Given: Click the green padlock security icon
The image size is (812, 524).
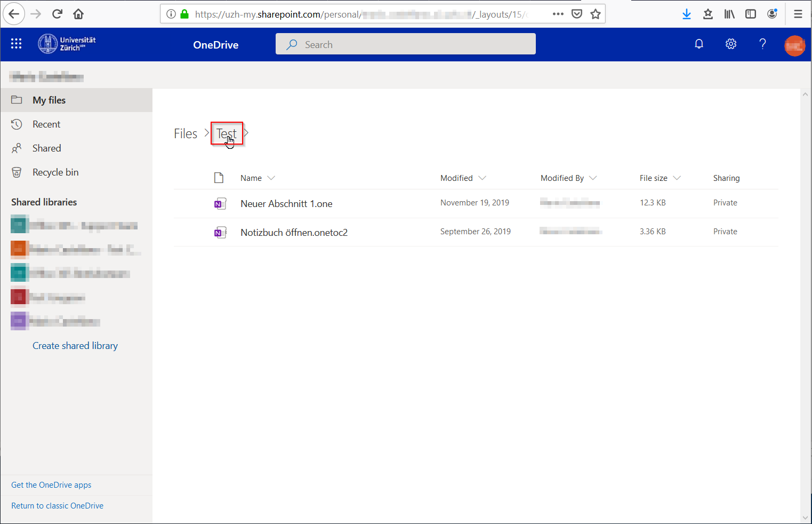Looking at the screenshot, I should 184,14.
